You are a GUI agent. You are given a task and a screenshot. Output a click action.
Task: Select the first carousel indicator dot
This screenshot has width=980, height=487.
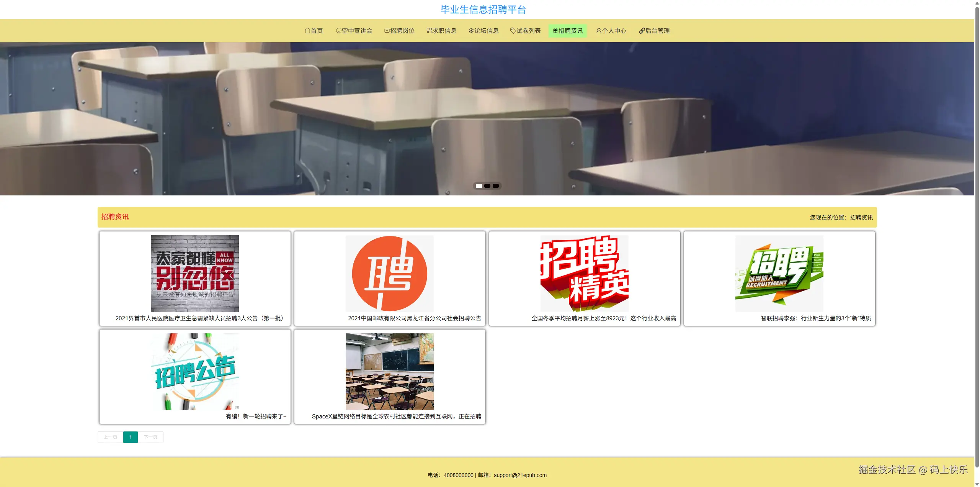pyautogui.click(x=479, y=186)
